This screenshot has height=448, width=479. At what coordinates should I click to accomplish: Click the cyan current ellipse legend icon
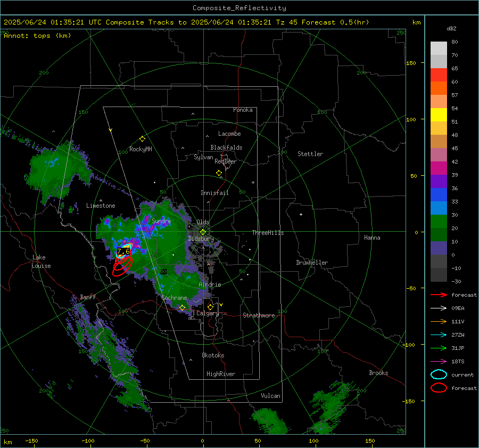click(439, 374)
